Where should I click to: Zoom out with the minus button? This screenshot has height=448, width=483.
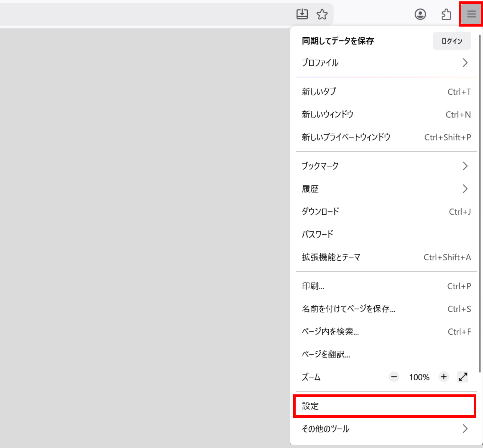(394, 377)
